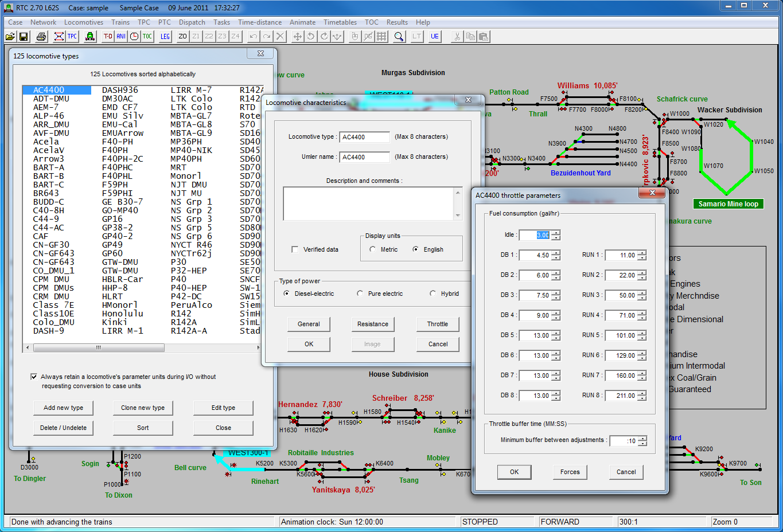Click the printer toolbar icon
The height and width of the screenshot is (532, 783).
(x=41, y=37)
